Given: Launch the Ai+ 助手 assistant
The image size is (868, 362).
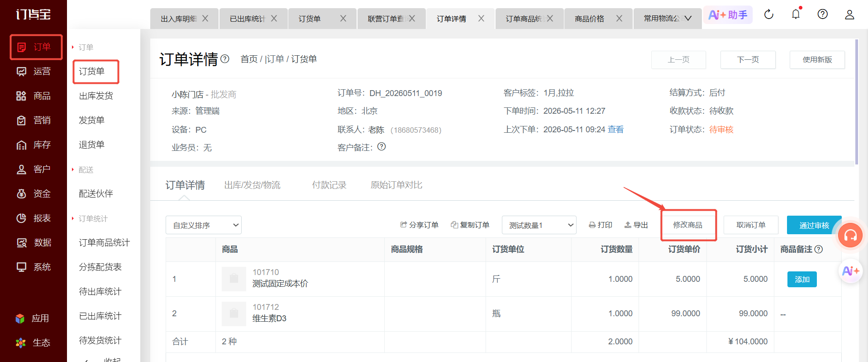Looking at the screenshot, I should 728,15.
